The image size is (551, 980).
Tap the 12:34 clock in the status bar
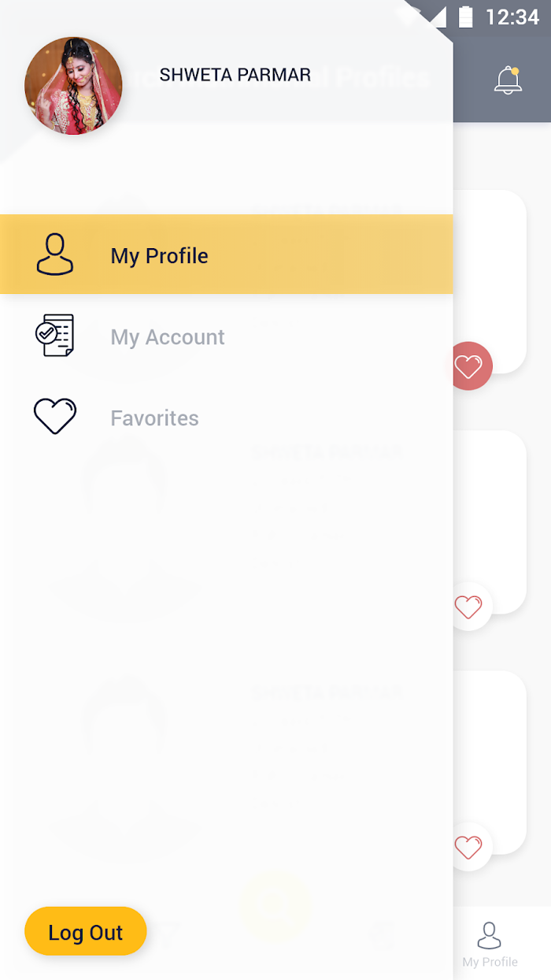tap(512, 17)
